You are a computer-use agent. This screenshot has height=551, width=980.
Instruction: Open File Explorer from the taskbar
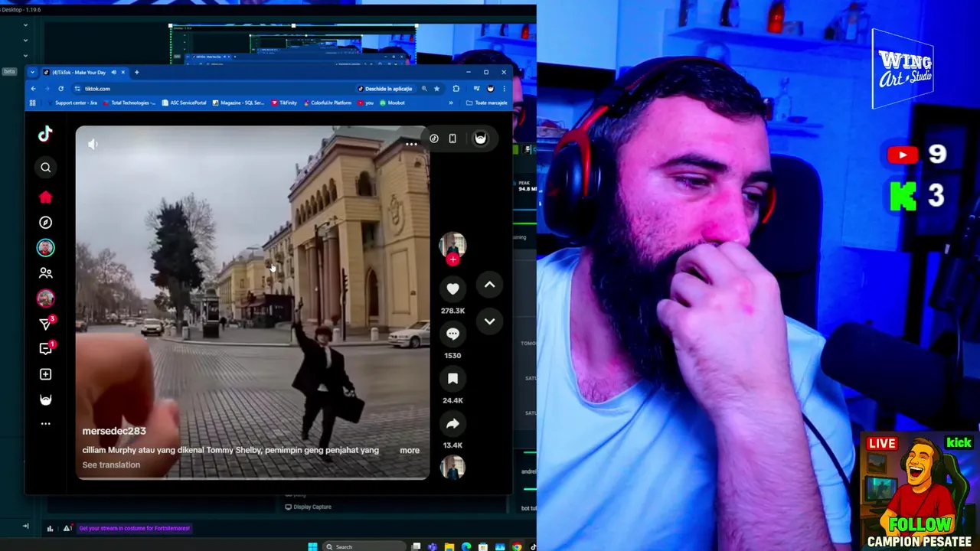coord(449,546)
